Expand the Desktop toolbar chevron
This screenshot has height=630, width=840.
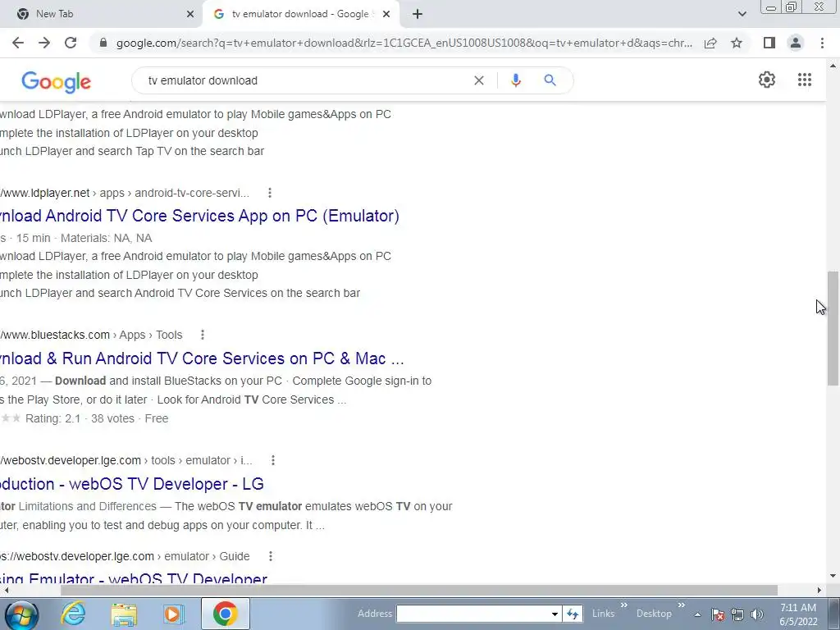681,605
